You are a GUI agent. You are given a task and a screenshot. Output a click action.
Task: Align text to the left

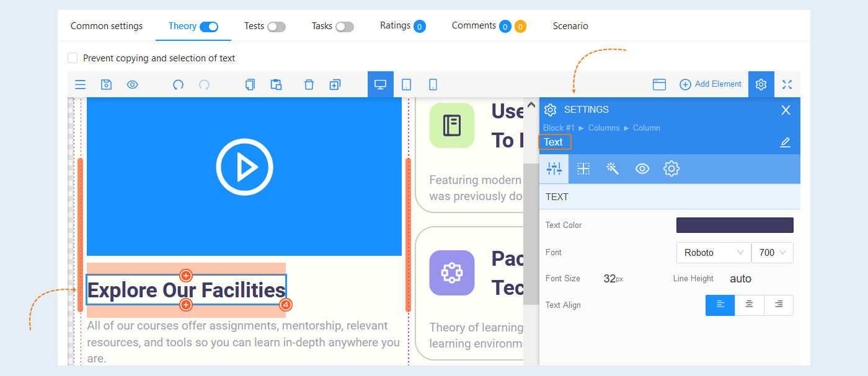pos(720,305)
